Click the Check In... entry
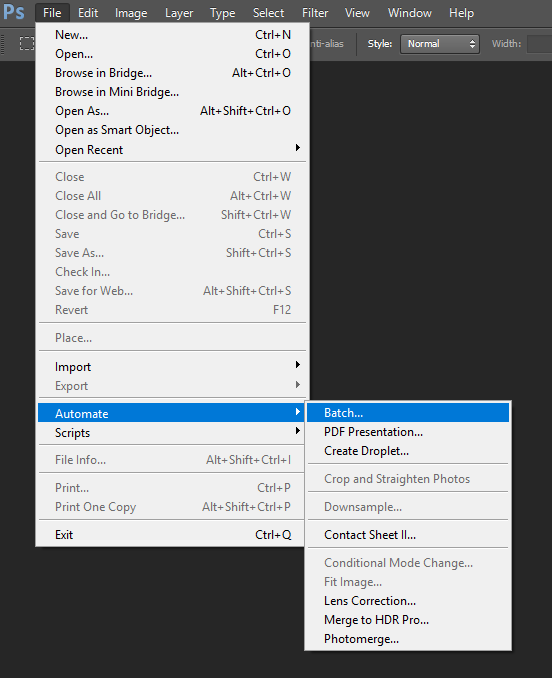Image resolution: width=552 pixels, height=678 pixels. pos(172,272)
